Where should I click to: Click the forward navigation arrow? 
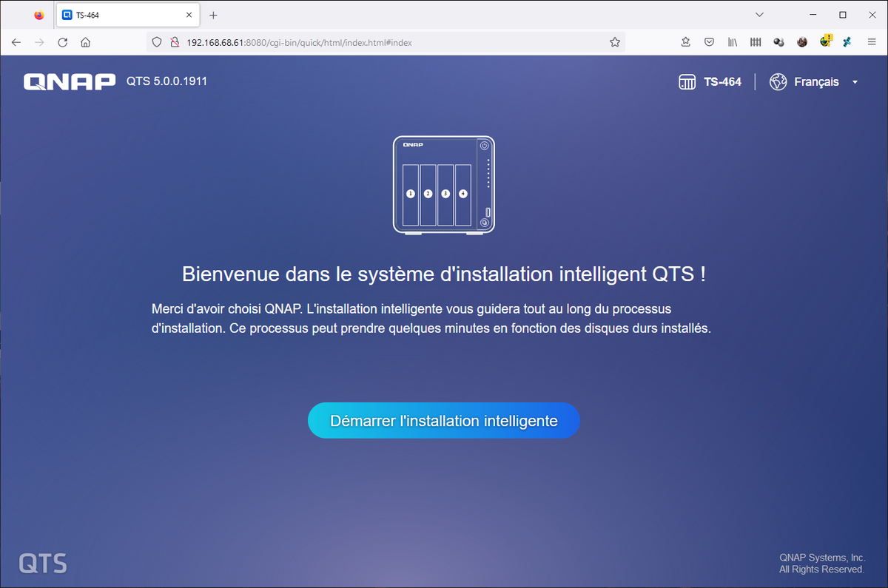[39, 42]
